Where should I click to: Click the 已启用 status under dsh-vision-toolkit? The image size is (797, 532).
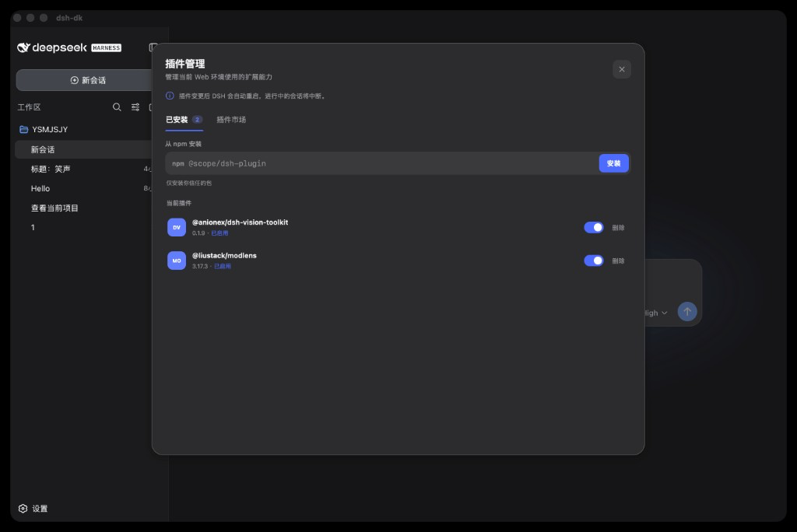(219, 233)
